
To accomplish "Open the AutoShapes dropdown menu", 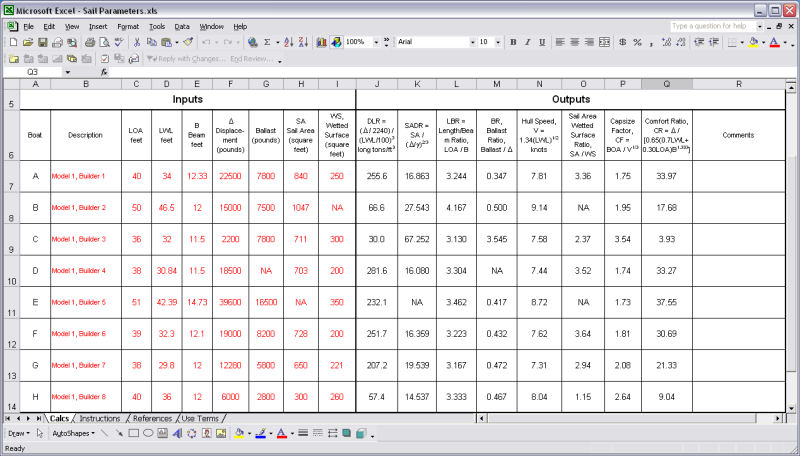I will (x=74, y=434).
